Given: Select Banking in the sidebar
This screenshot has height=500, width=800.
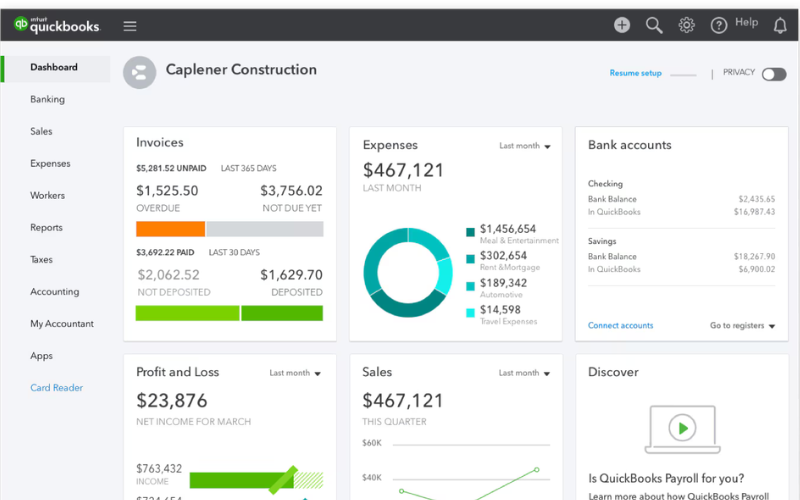Looking at the screenshot, I should (x=47, y=100).
